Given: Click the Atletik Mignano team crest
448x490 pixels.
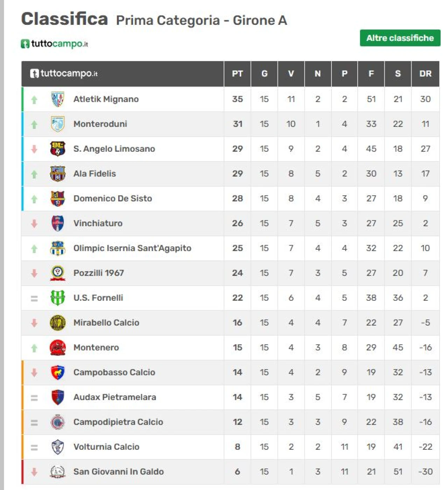Looking at the screenshot, I should pyautogui.click(x=58, y=99).
